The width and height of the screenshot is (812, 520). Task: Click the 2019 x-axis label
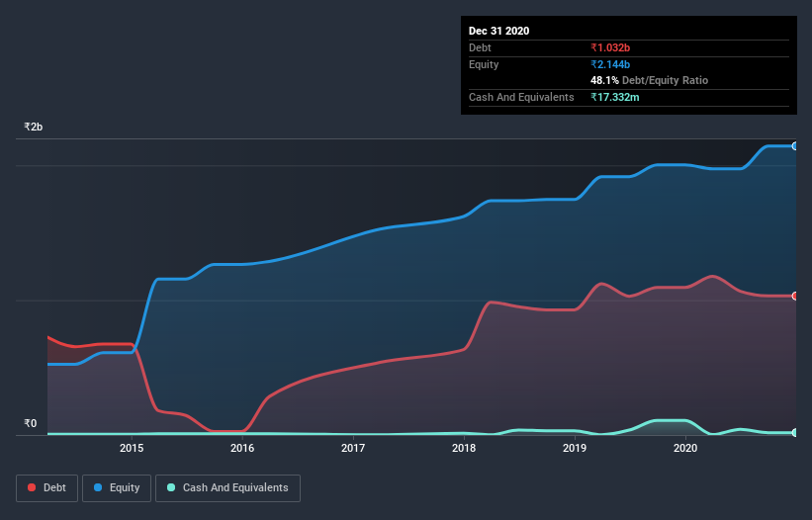[x=575, y=448]
